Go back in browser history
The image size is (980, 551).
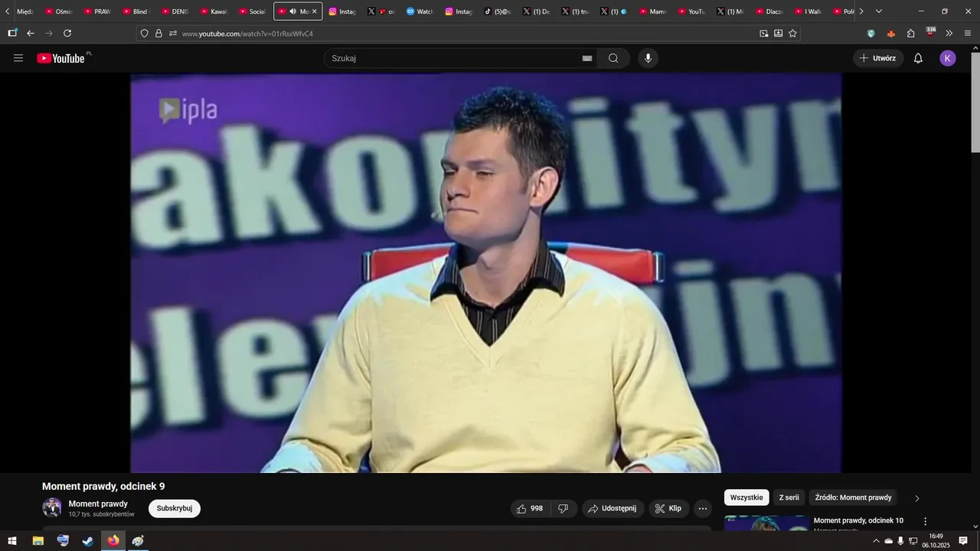[31, 34]
